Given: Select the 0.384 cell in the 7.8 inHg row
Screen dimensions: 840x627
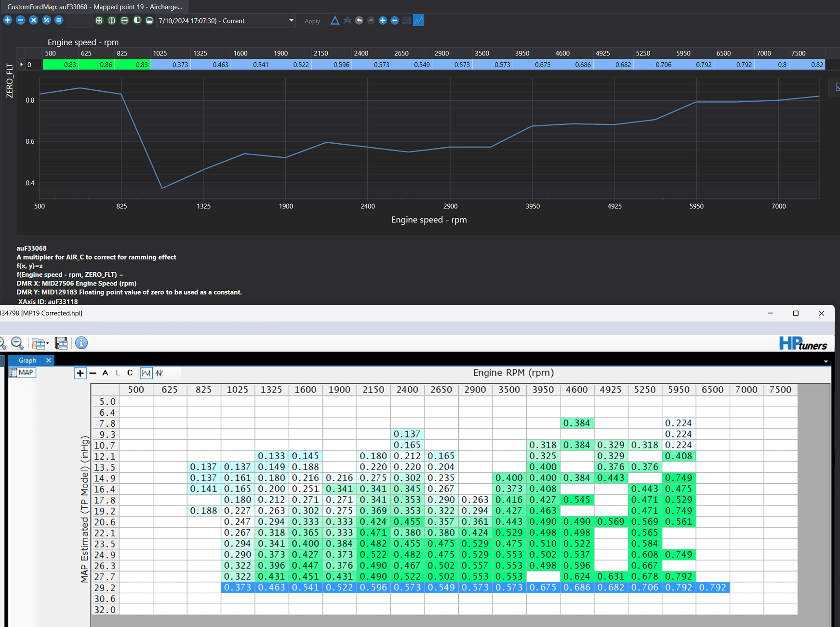Looking at the screenshot, I should tap(576, 423).
